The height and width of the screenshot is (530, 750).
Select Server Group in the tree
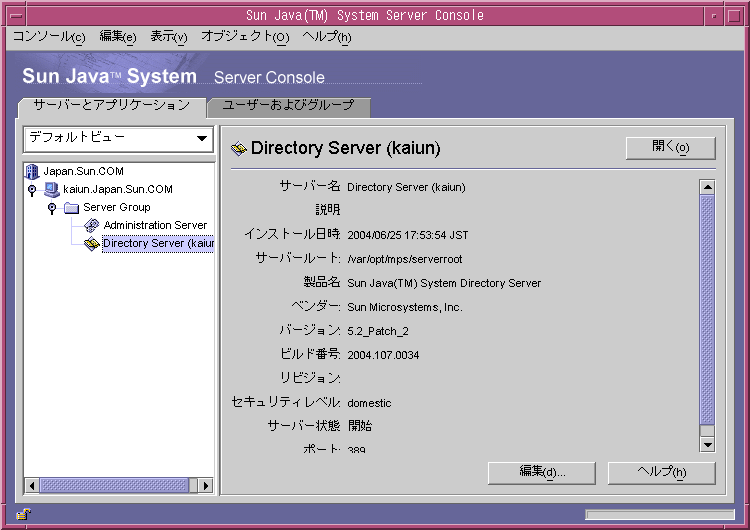117,208
